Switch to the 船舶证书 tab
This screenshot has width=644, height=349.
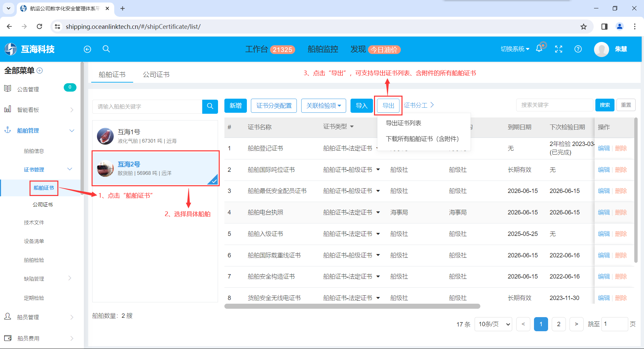[112, 74]
